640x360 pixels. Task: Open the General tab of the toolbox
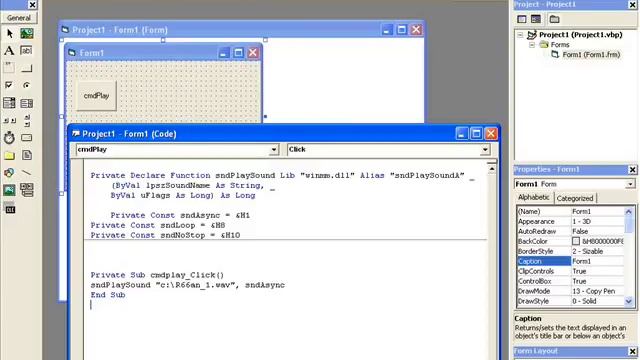(19, 18)
